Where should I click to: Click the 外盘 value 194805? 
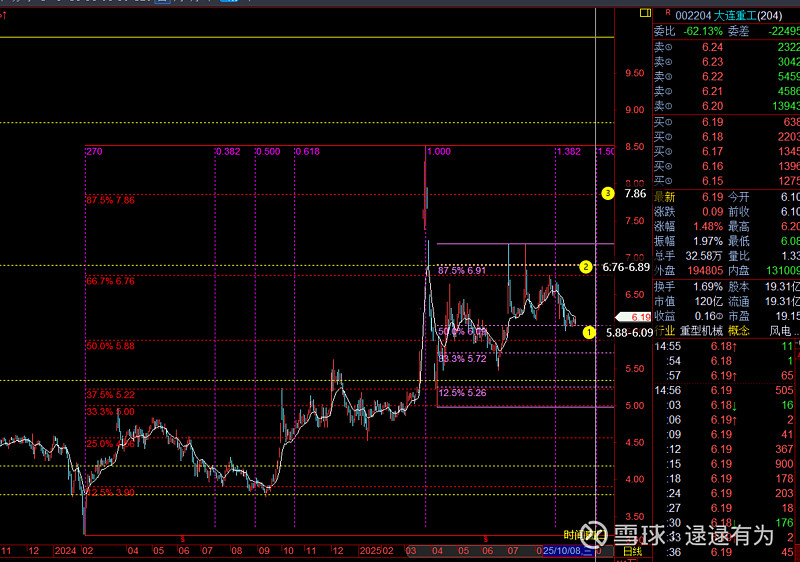(x=705, y=271)
